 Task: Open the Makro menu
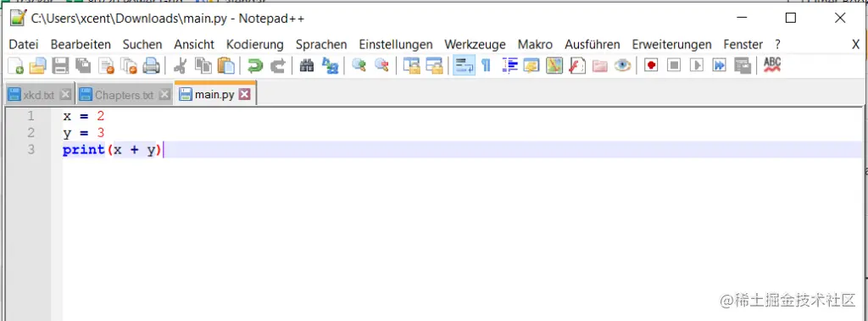pyautogui.click(x=535, y=44)
